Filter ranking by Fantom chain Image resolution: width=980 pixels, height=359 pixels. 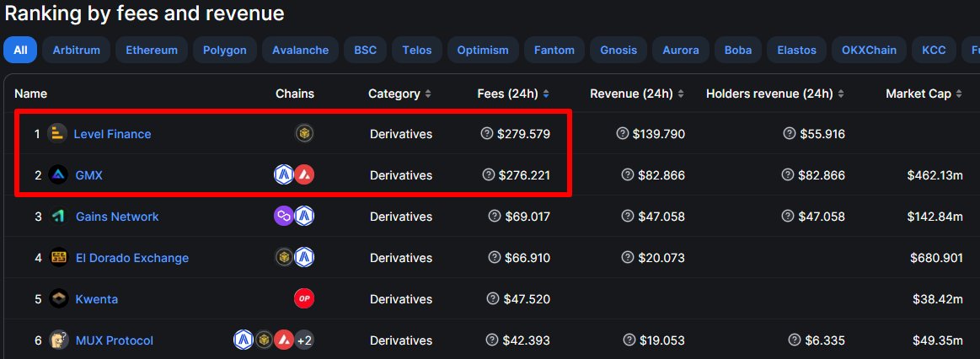pyautogui.click(x=554, y=50)
